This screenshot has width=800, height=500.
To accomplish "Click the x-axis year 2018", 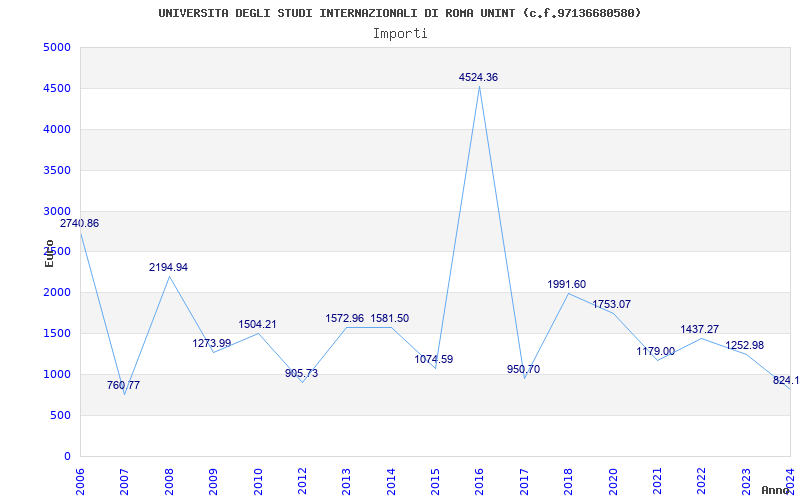I will click(568, 482).
